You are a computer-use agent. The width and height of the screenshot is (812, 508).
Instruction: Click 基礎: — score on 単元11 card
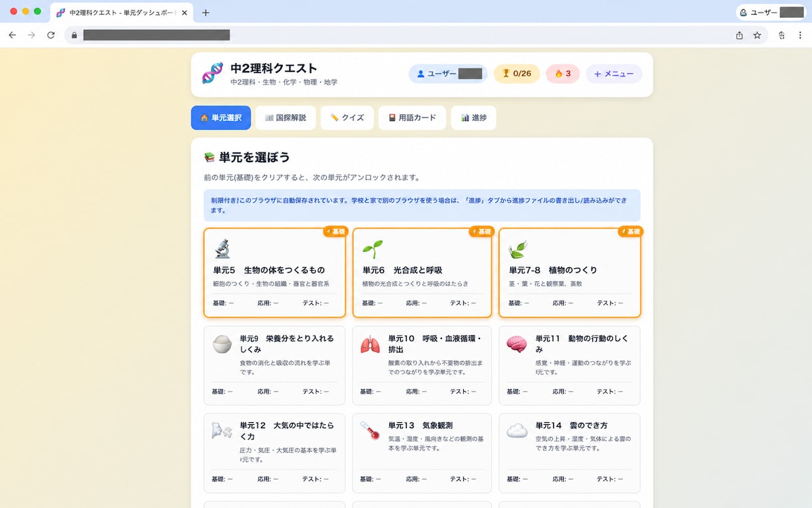coord(517,391)
